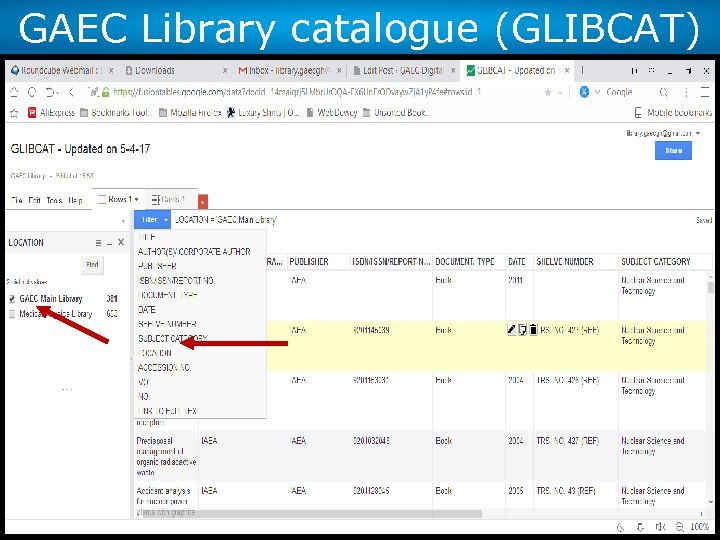Click the 'TRS. NO. 427 (REF)' shelve cell
Viewport: 720px width, 540px height.
[568, 441]
